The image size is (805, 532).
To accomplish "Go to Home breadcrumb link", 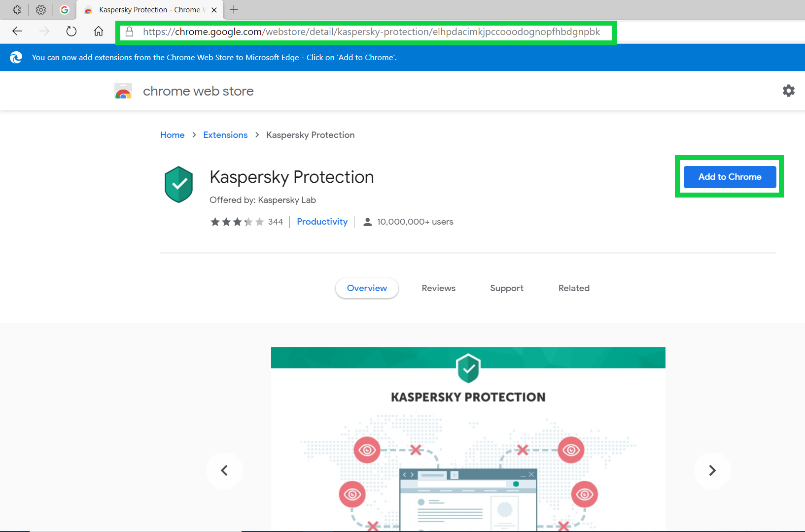I will click(172, 135).
